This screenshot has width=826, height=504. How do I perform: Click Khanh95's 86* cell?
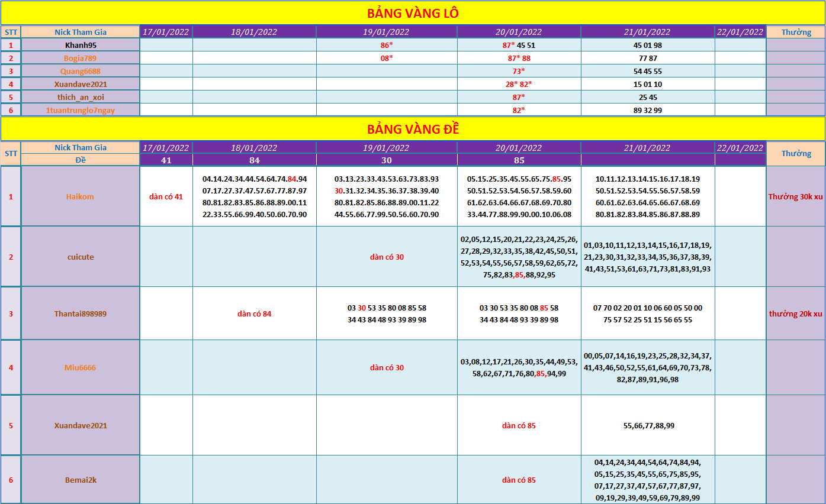tap(387, 45)
